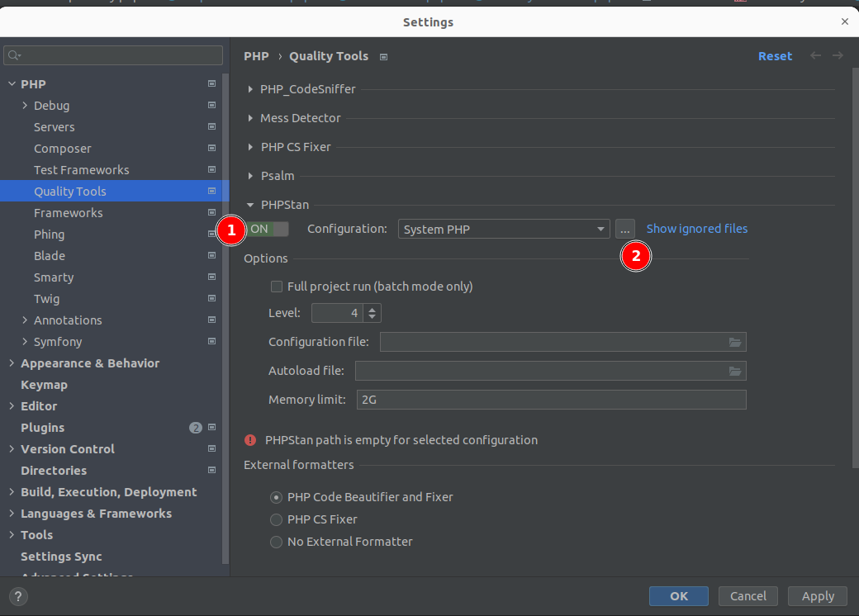The width and height of the screenshot is (859, 616).
Task: Click project icon next to Quality Tools breadcrumb
Action: [x=383, y=57]
